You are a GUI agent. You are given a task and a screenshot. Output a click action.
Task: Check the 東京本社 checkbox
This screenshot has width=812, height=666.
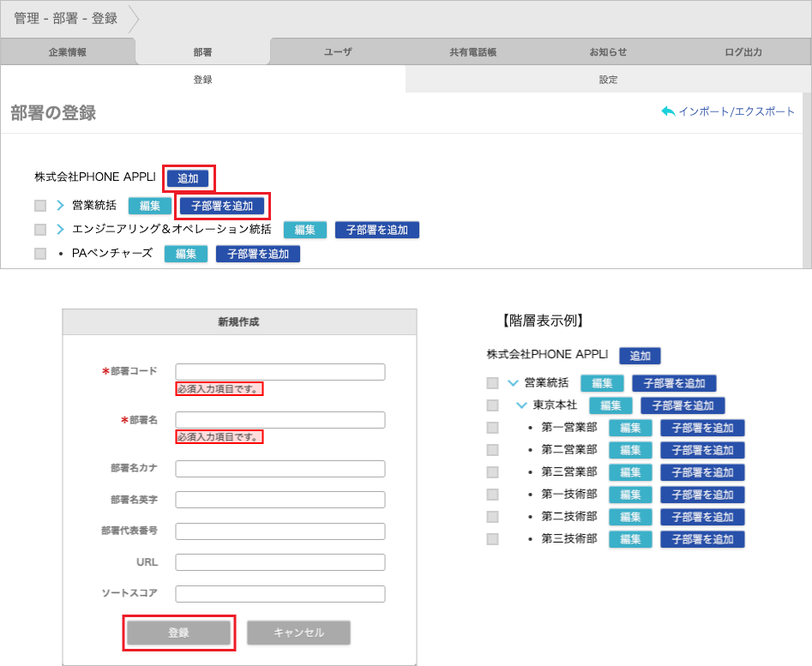[x=492, y=405]
